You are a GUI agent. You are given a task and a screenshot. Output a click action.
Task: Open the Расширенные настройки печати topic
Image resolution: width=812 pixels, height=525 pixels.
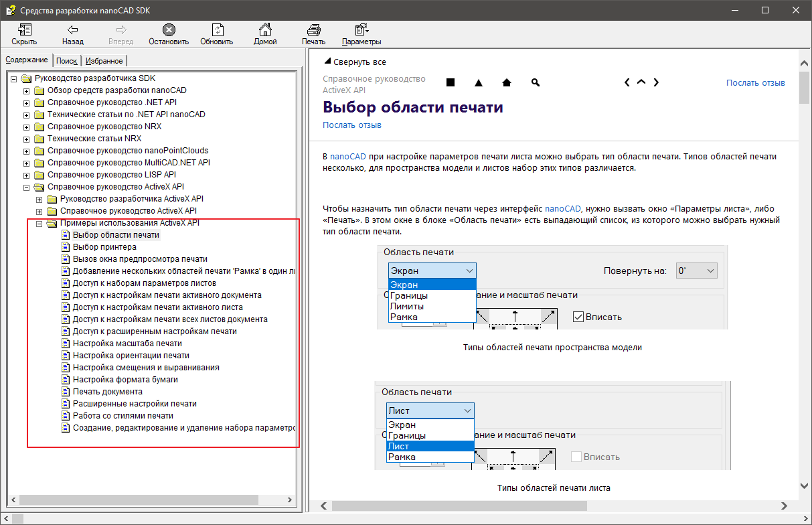click(135, 404)
